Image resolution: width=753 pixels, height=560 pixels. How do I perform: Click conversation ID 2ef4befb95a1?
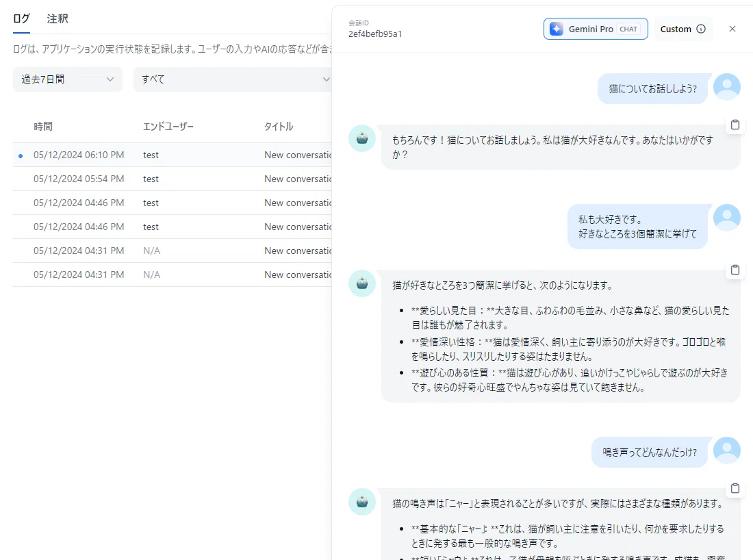coord(375,34)
